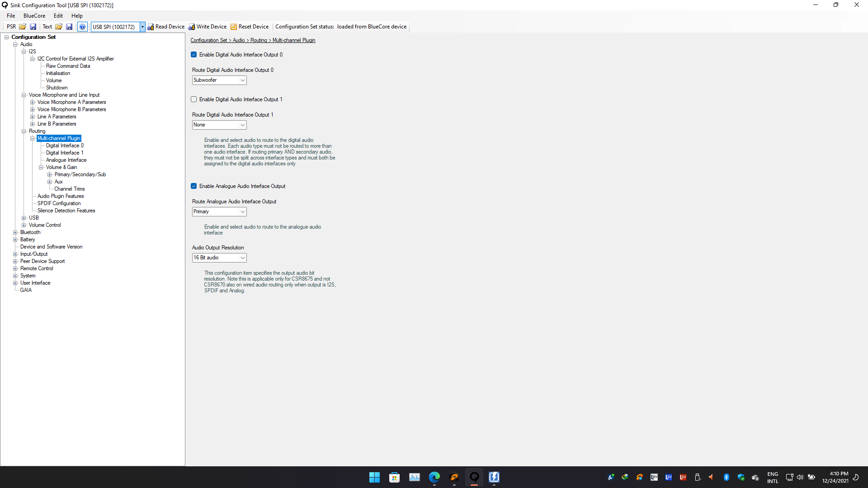Open the File menu

click(11, 16)
